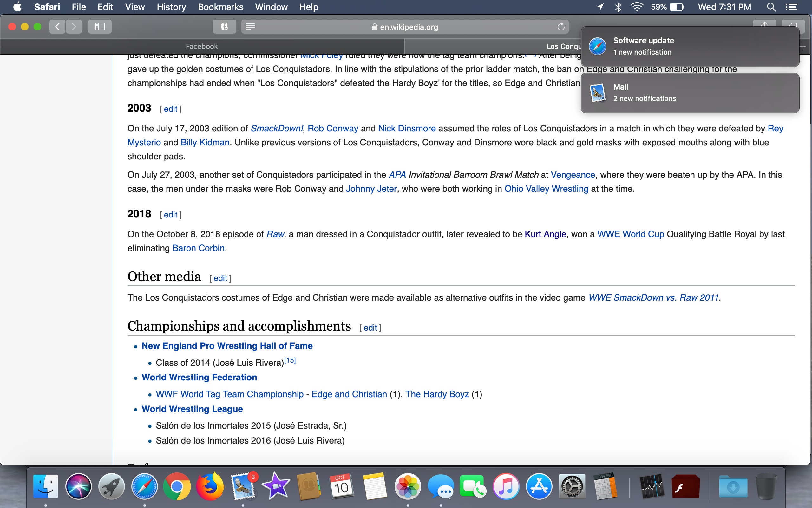This screenshot has height=508, width=812.
Task: Open Messages from the Dock
Action: pos(440,486)
